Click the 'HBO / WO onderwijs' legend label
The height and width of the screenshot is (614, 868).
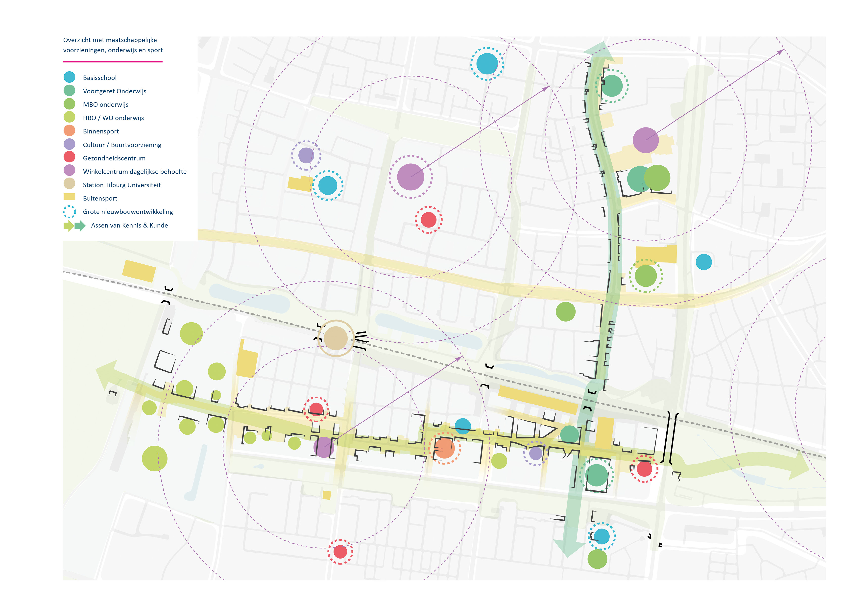click(x=113, y=118)
